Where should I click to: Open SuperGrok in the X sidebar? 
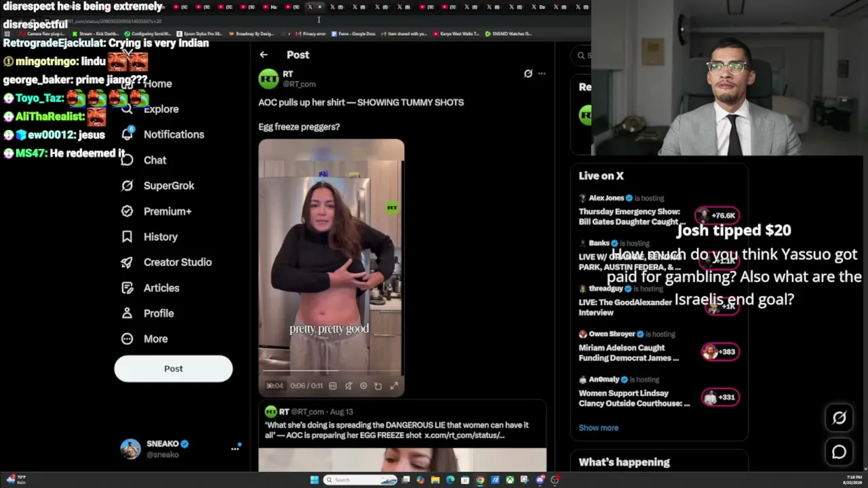[169, 186]
